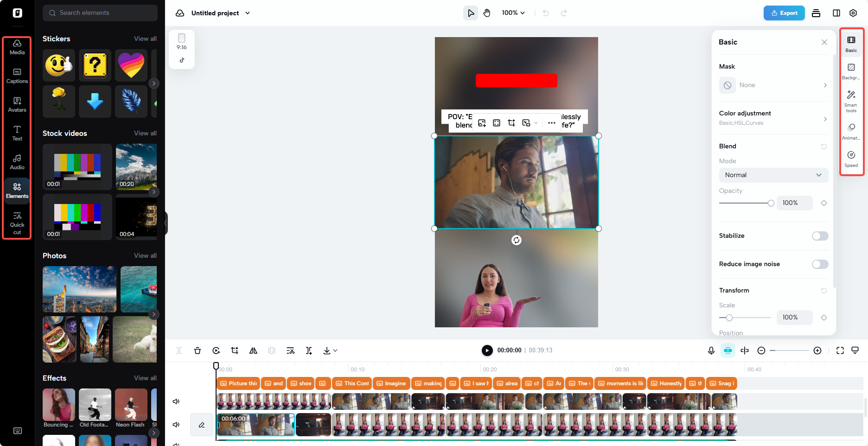Viewport: 868px width, 446px height.
Task: Open the Media panel in the sidebar
Action: tap(17, 47)
